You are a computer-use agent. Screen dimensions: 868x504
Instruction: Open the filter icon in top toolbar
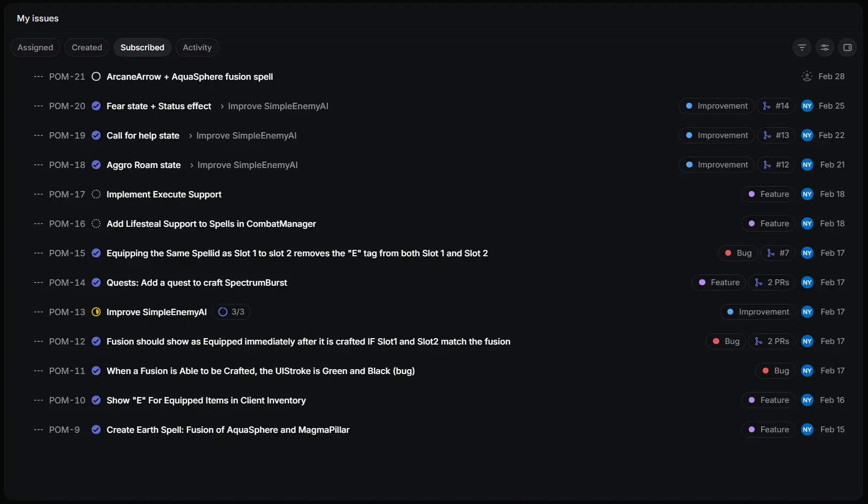point(802,48)
